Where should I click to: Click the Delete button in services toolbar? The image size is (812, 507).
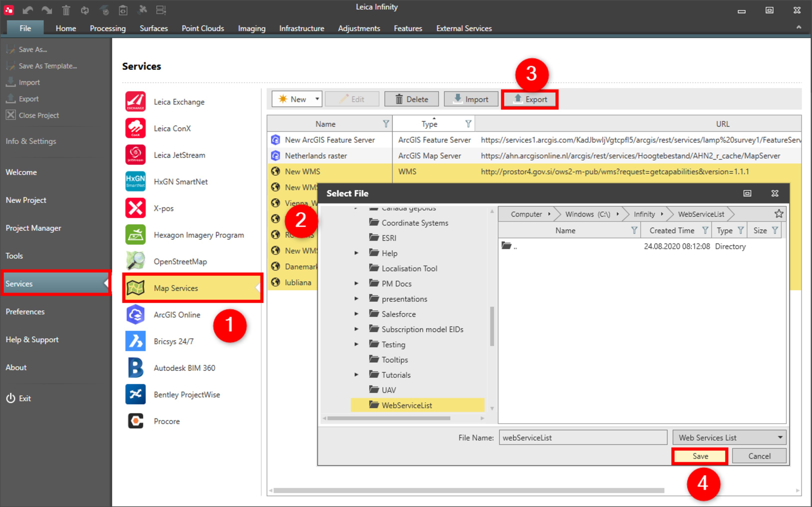411,99
